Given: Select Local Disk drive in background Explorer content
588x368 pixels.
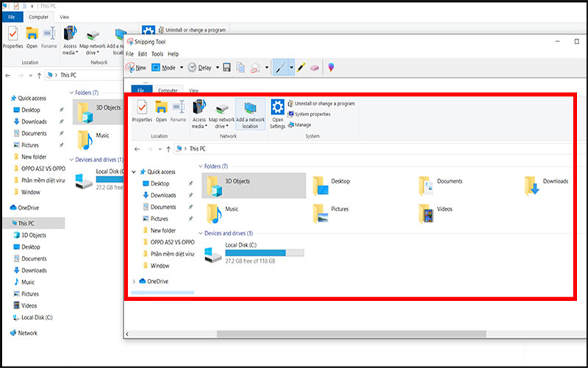Looking at the screenshot, I should pyautogui.click(x=99, y=180).
